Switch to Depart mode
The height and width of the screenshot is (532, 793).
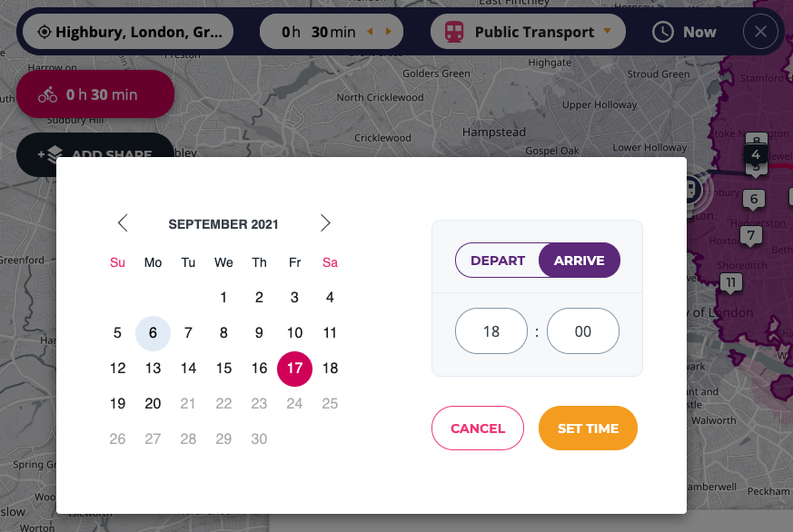point(498,261)
